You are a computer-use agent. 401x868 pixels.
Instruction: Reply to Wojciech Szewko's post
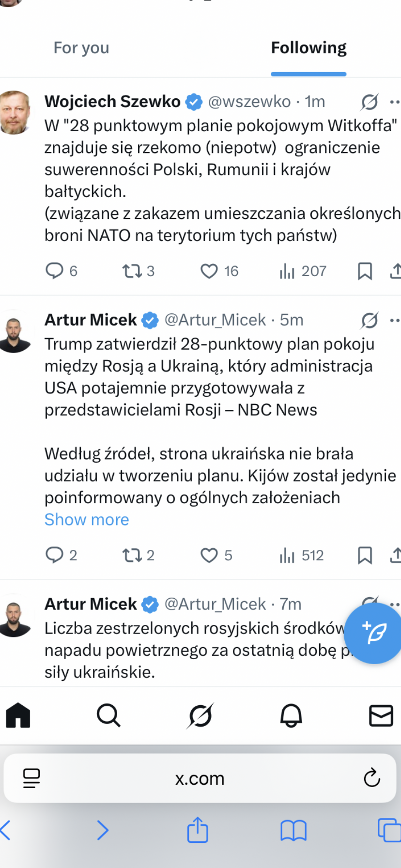click(x=54, y=271)
